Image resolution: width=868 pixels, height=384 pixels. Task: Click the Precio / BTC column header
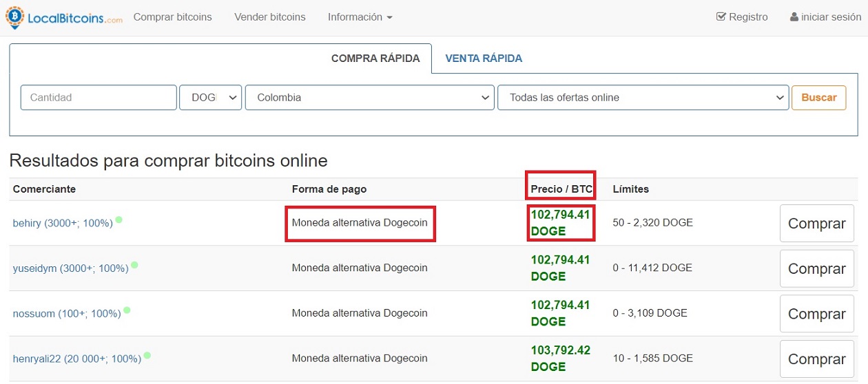(x=561, y=189)
